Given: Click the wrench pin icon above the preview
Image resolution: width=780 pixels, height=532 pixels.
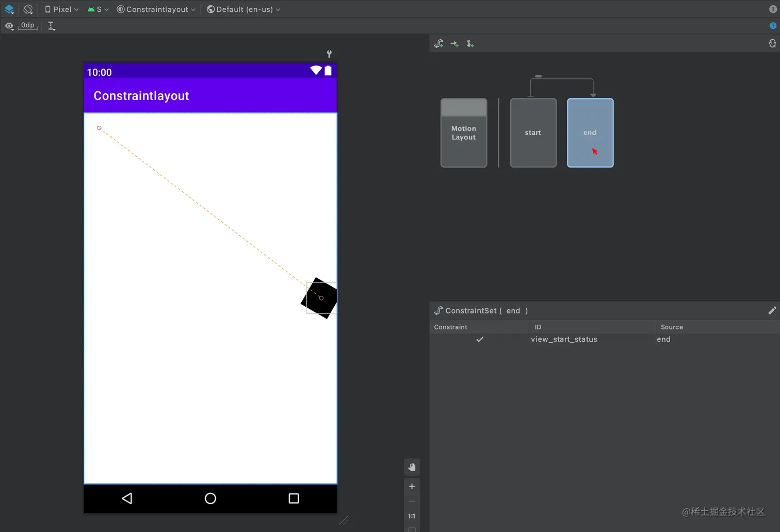Looking at the screenshot, I should pos(329,54).
